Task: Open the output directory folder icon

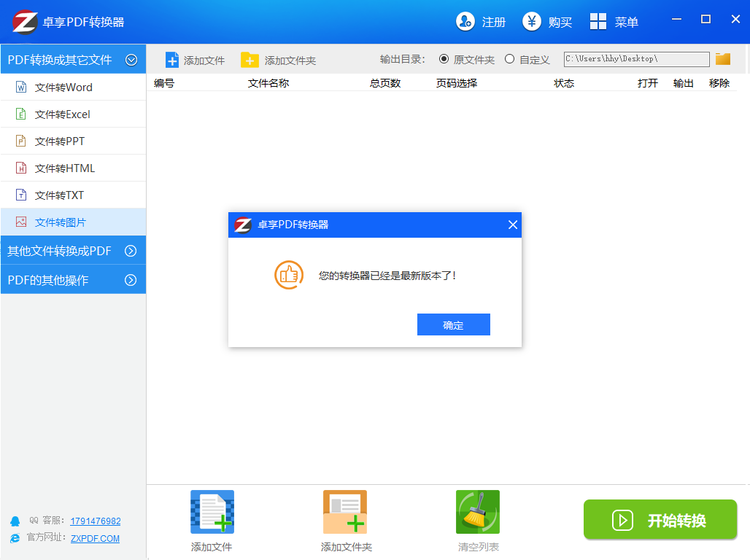Action: [722, 58]
